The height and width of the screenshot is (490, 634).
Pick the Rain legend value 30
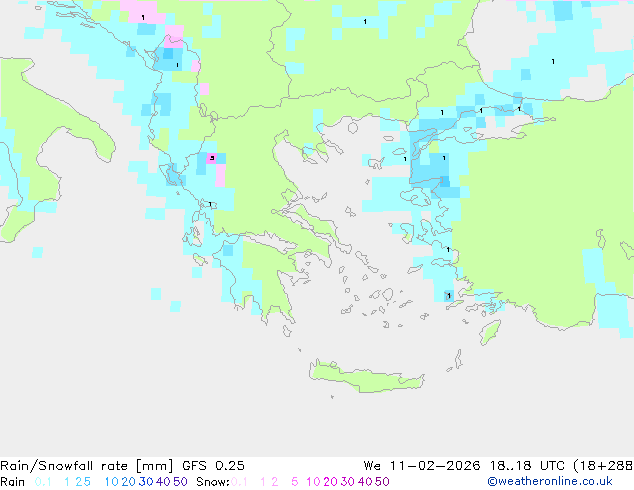coord(146,482)
